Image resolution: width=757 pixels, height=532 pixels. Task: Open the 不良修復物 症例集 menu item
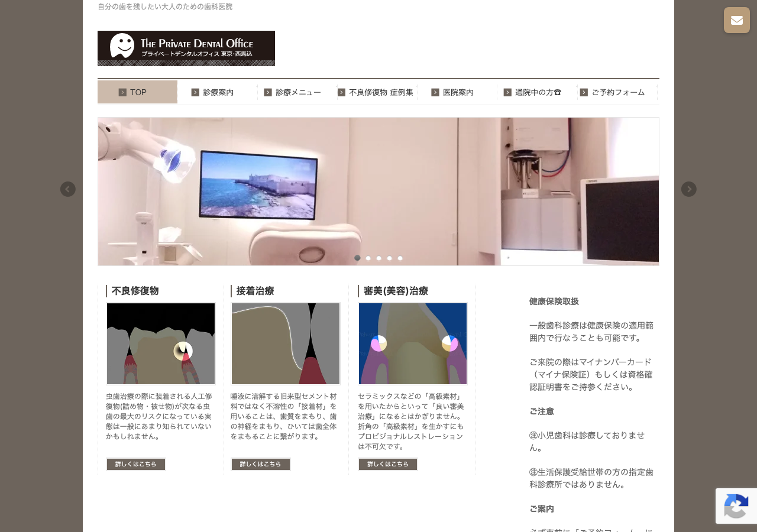(x=377, y=92)
